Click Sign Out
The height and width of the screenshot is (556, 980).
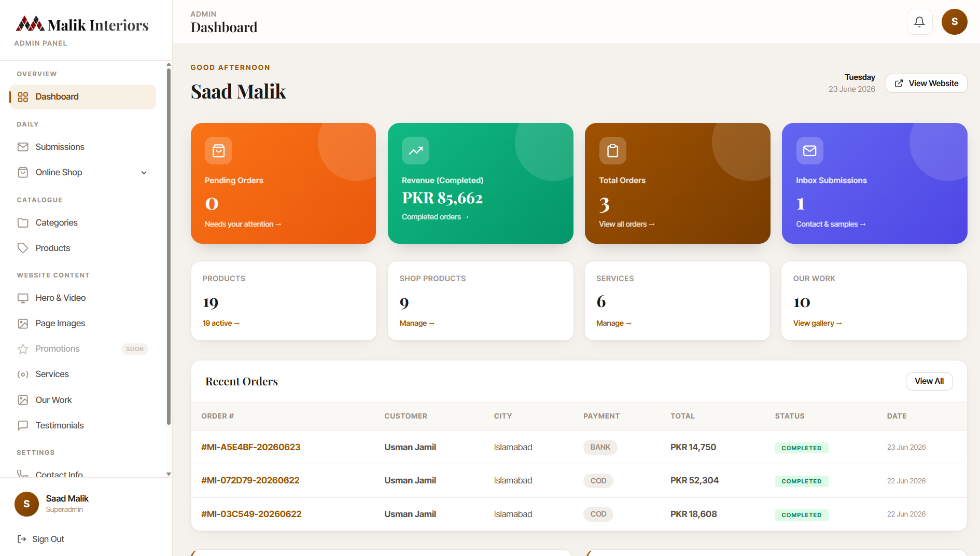[41, 539]
